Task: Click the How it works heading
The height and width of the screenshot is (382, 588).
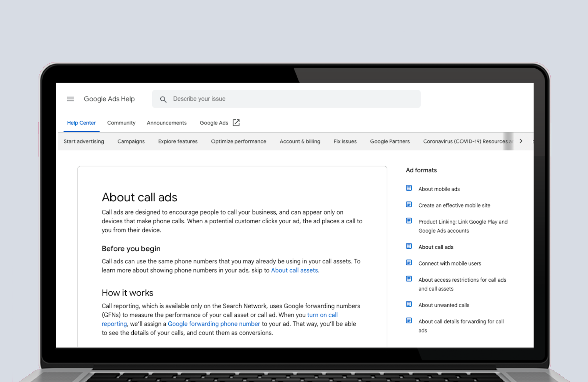Action: 128,293
